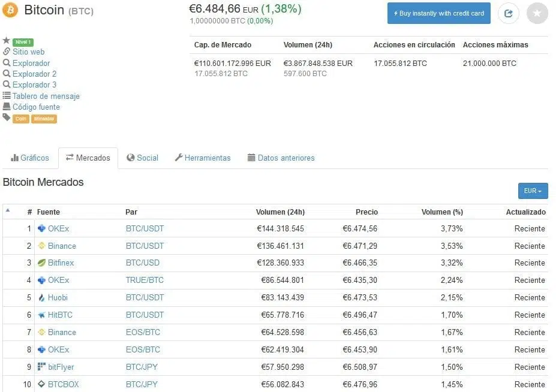Open TRUE/BTC pair link
The image size is (556, 392).
pyautogui.click(x=145, y=280)
